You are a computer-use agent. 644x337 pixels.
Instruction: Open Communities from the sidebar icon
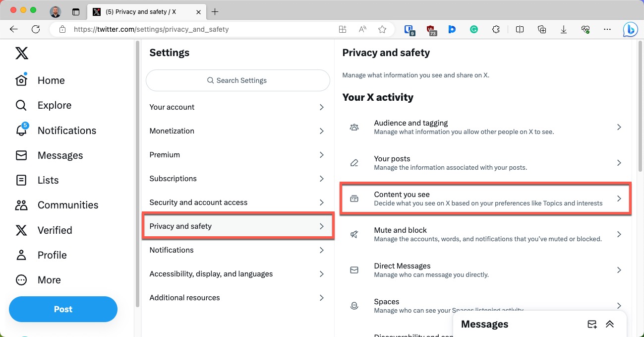[21, 204]
